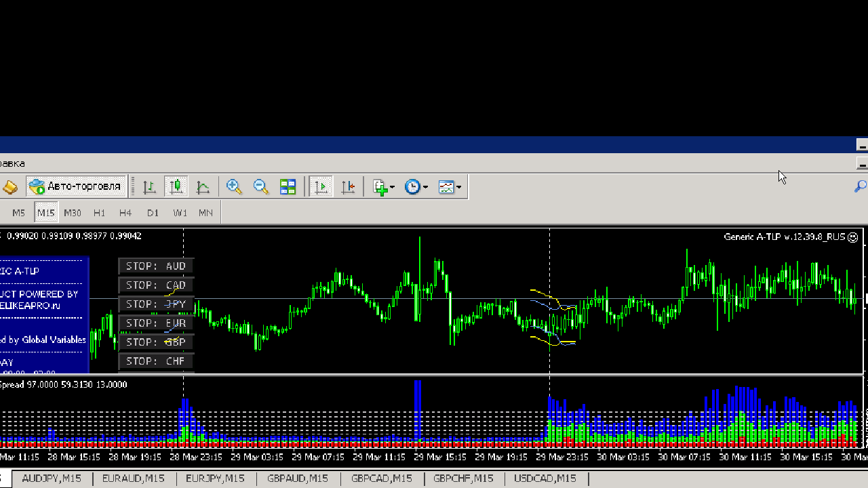Select the MN timeframe
Screen dimensions: 868x488
pos(205,213)
